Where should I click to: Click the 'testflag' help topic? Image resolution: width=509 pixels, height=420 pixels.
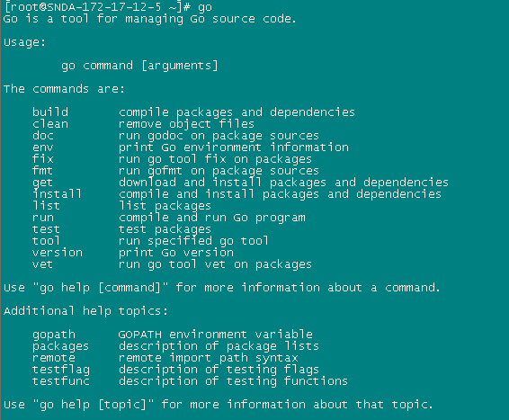point(61,370)
